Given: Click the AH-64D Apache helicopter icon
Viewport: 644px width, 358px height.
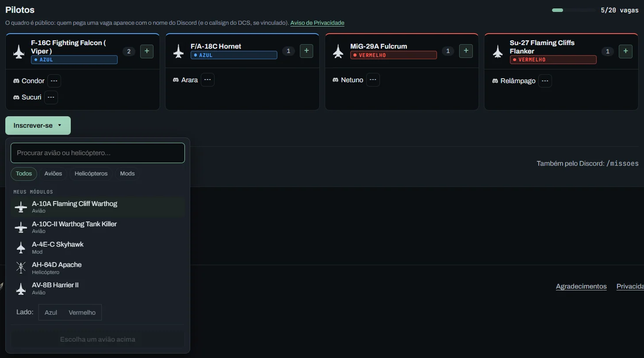Looking at the screenshot, I should 21,268.
